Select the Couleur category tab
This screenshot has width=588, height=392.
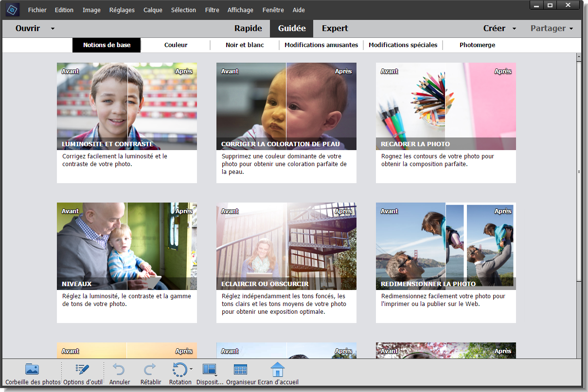click(176, 45)
